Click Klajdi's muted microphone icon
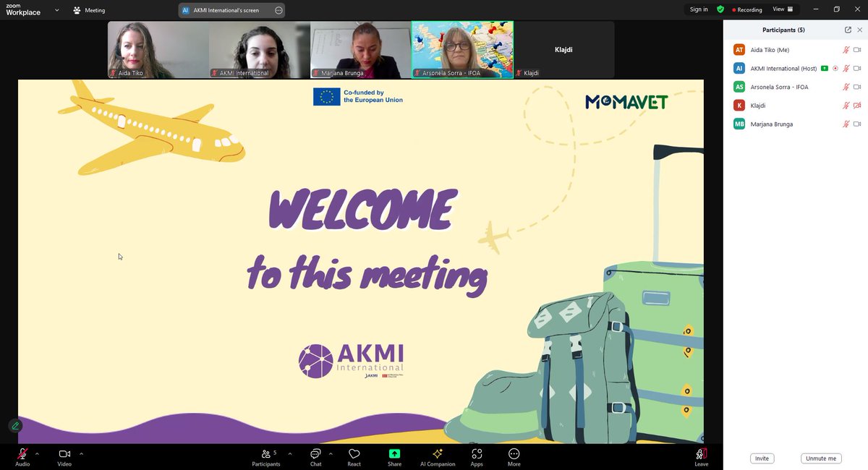The width and height of the screenshot is (868, 470). click(x=846, y=106)
